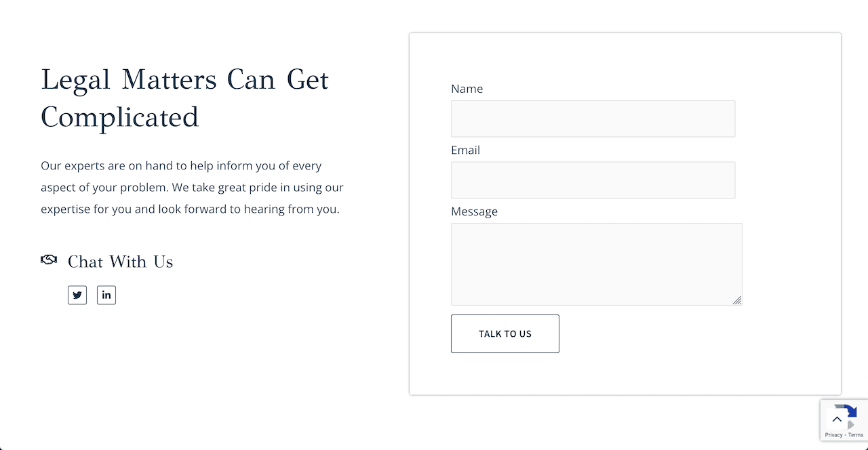Click the Email field label
The height and width of the screenshot is (450, 868).
pos(465,150)
